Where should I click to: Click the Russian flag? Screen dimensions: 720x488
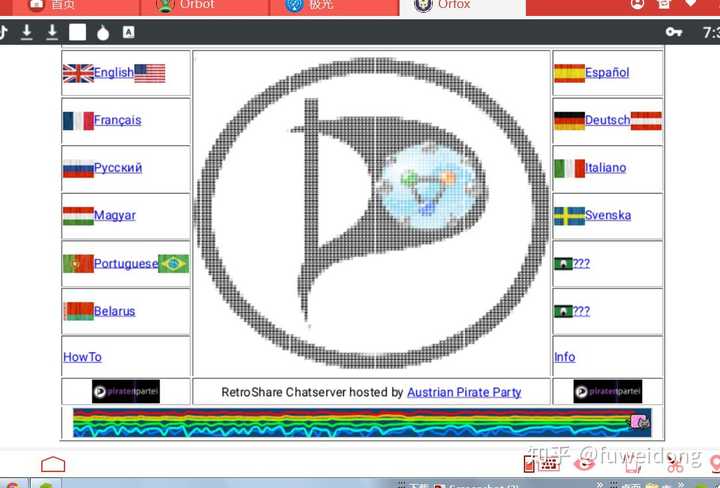78,168
